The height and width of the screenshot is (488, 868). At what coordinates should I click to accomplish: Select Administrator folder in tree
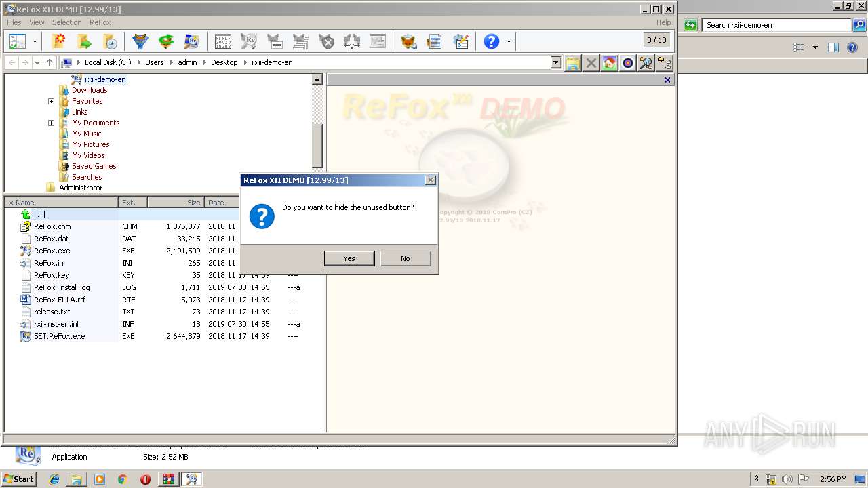pos(81,188)
